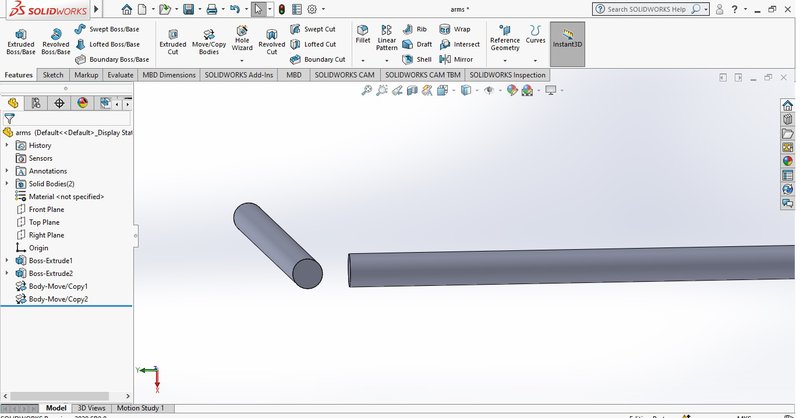
Task: Select the Boundary Cut tool
Action: pos(317,59)
